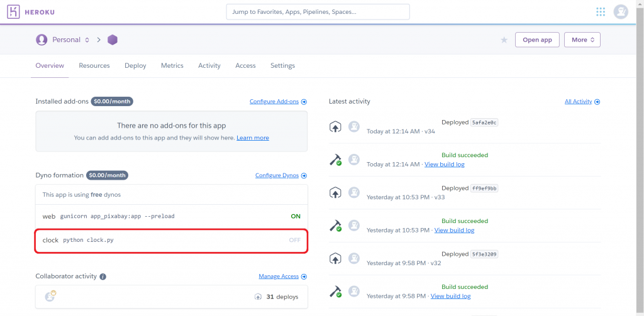Click the commit hash 5f3e3209
644x316 pixels.
[484, 254]
